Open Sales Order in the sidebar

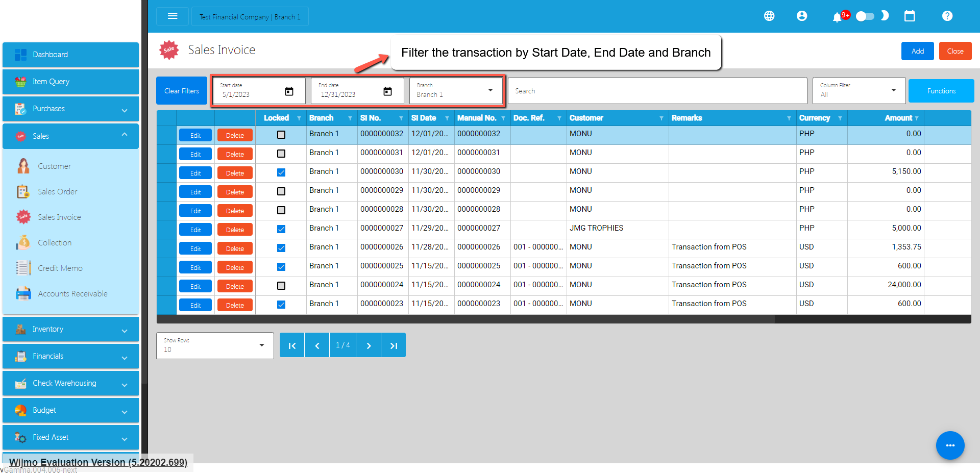pos(58,192)
